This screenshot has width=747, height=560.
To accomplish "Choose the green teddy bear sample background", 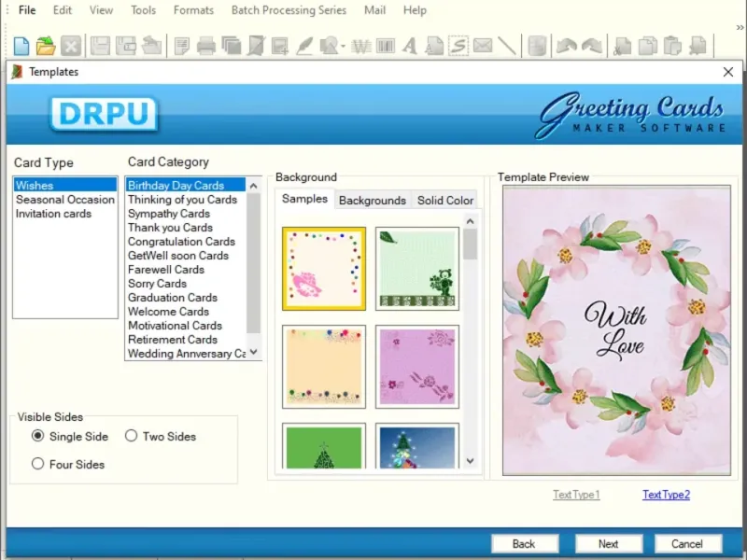I will coord(417,269).
